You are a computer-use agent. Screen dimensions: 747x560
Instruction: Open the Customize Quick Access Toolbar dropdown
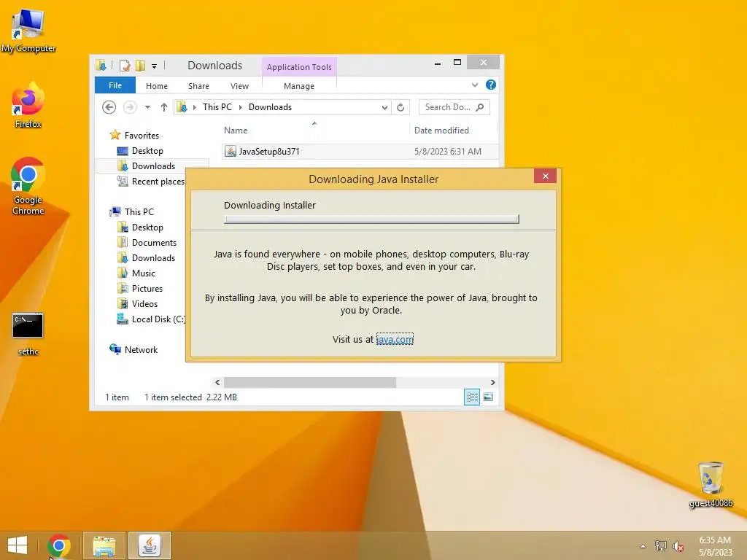[154, 66]
